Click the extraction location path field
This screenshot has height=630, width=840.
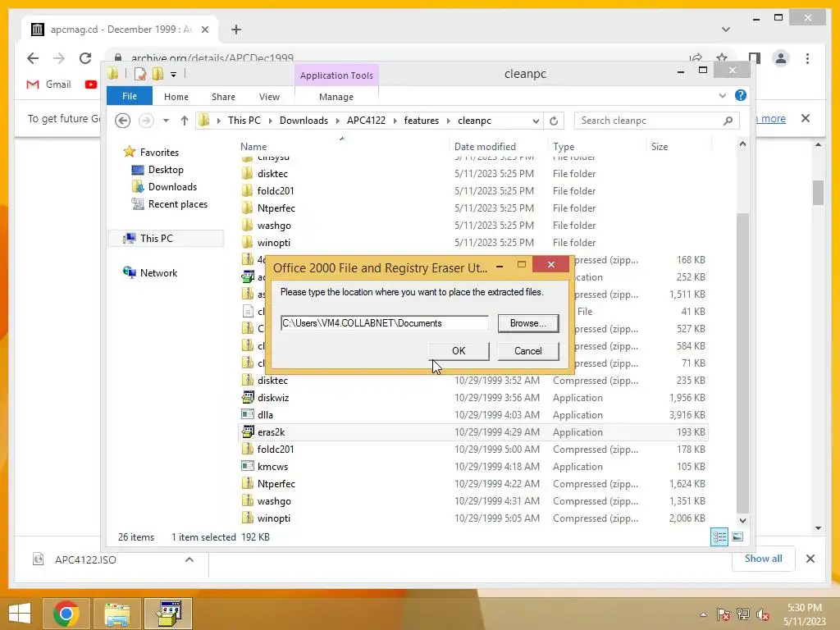point(384,323)
